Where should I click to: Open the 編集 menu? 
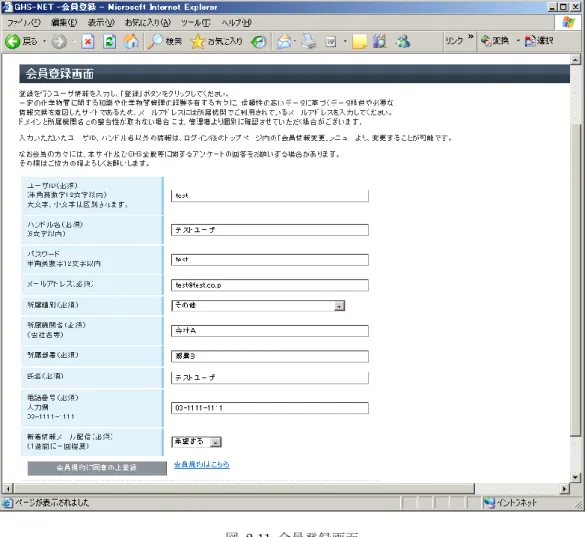[64, 23]
